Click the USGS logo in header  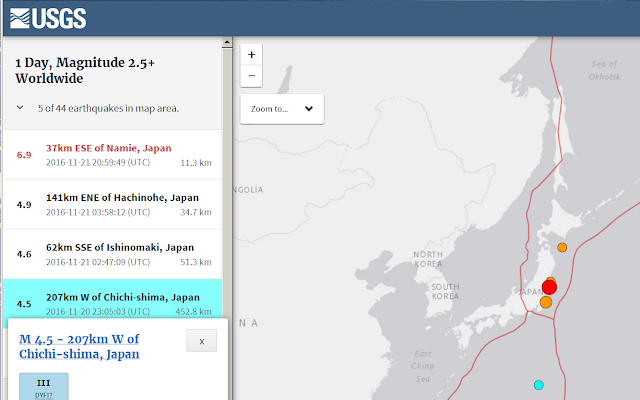(48, 18)
